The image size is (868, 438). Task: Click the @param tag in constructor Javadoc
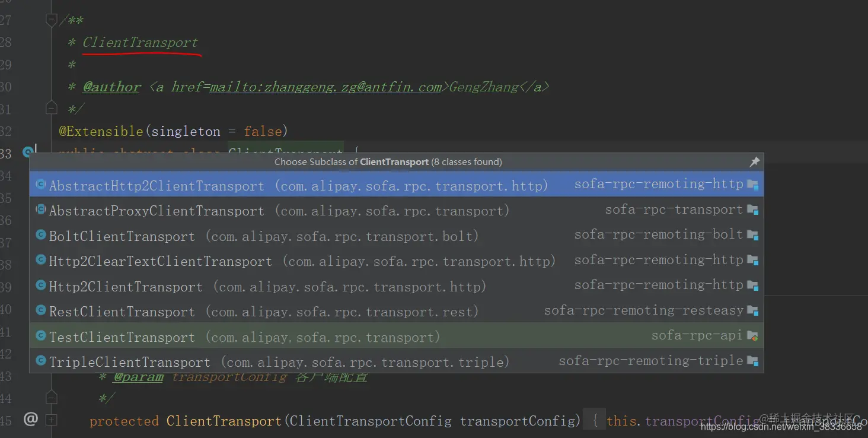point(138,377)
